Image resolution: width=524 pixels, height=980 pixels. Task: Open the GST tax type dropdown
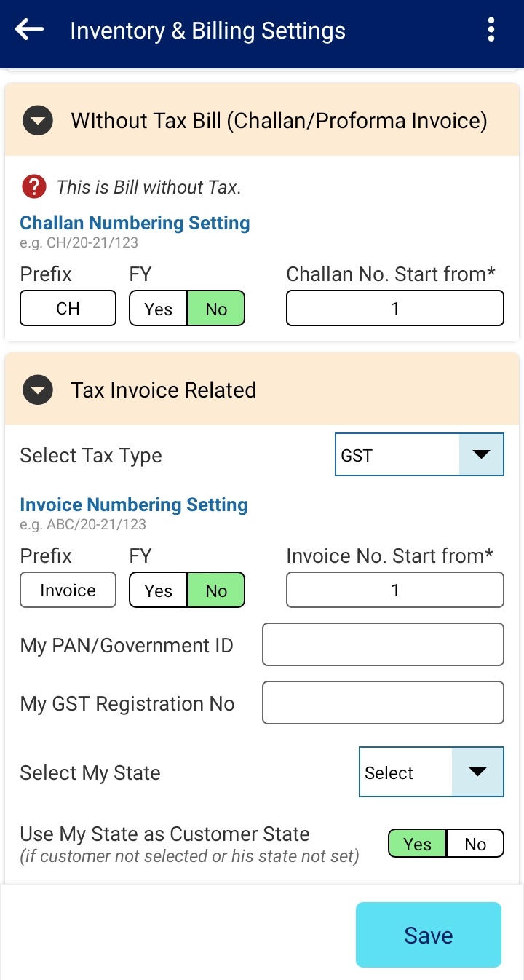(x=419, y=455)
